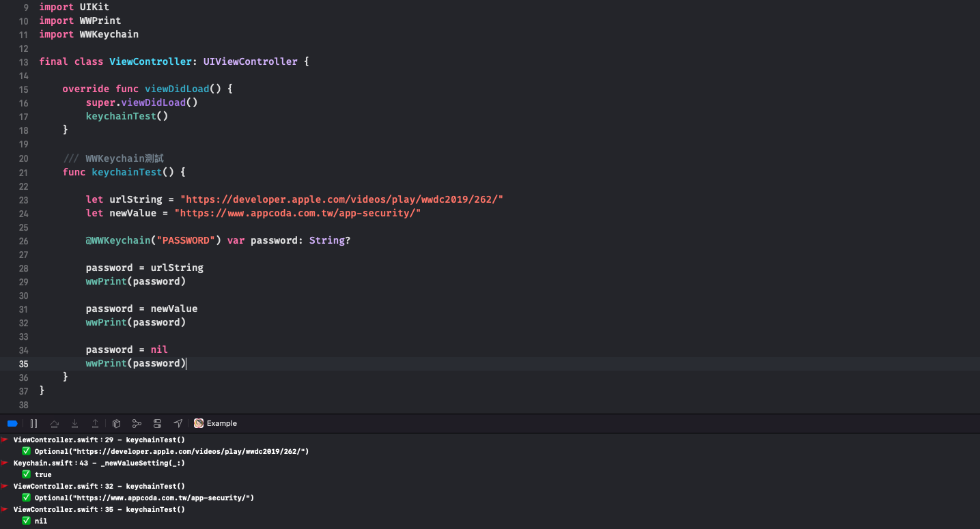Click line number 26 in the gutter
980x529 pixels.
[23, 241]
